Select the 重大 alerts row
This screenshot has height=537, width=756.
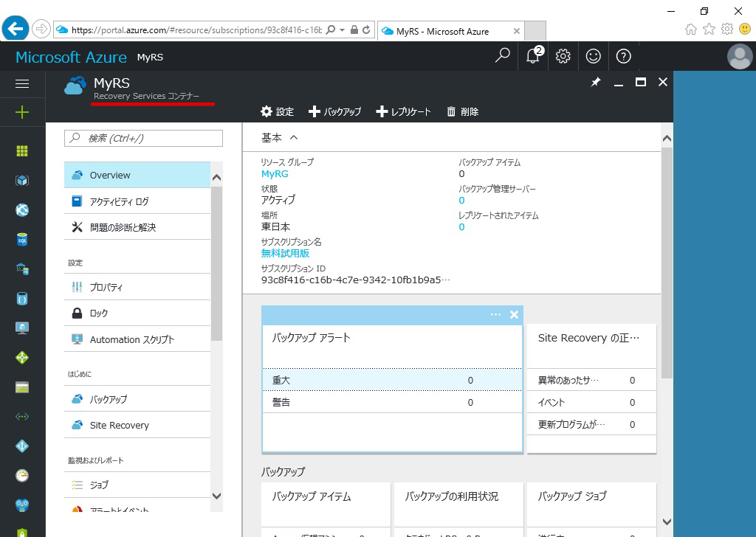pyautogui.click(x=392, y=380)
